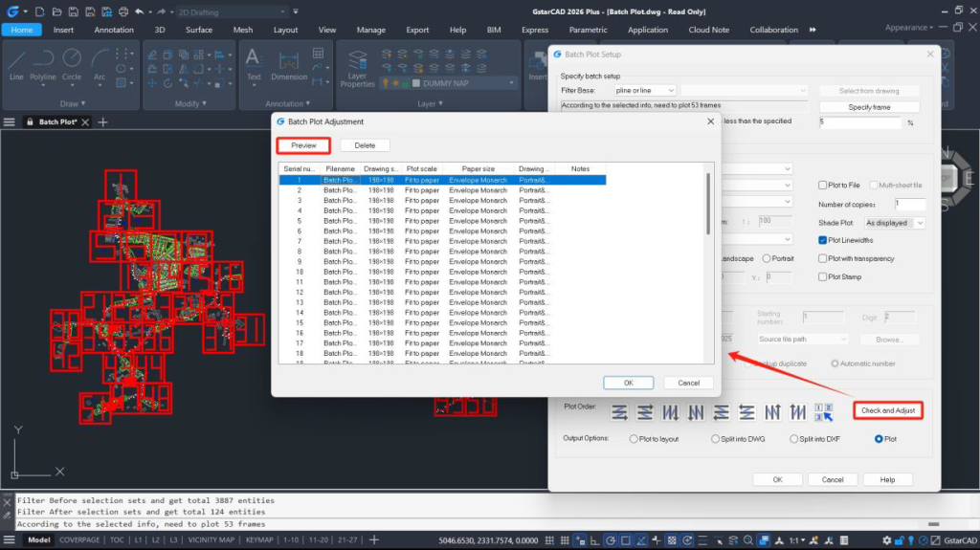Select the first plot order icon
Screen dimensions: 980x550
coord(619,412)
